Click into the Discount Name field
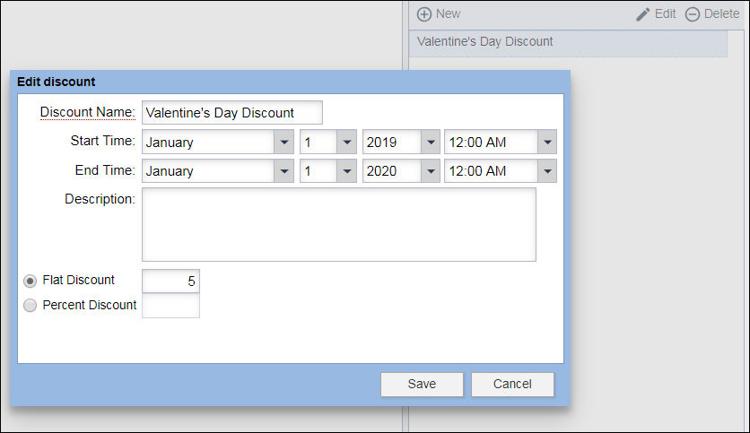The image size is (750, 433). [x=232, y=112]
